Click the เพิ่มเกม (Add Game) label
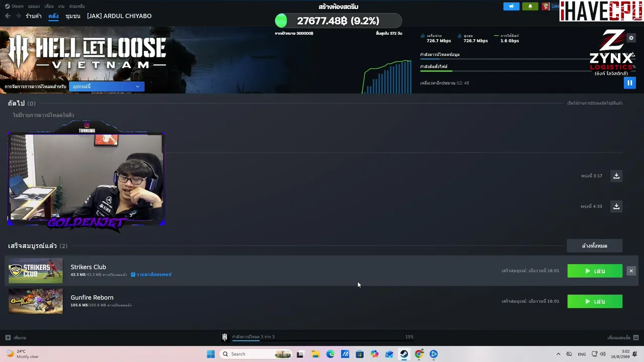 point(20,338)
